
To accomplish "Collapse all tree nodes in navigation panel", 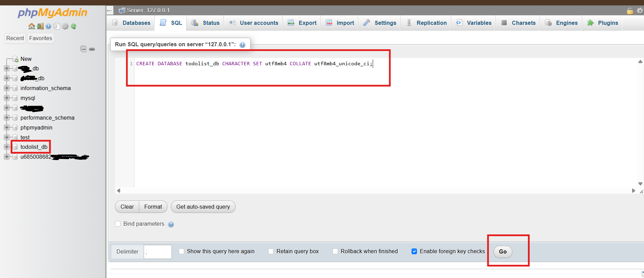I will point(83,49).
